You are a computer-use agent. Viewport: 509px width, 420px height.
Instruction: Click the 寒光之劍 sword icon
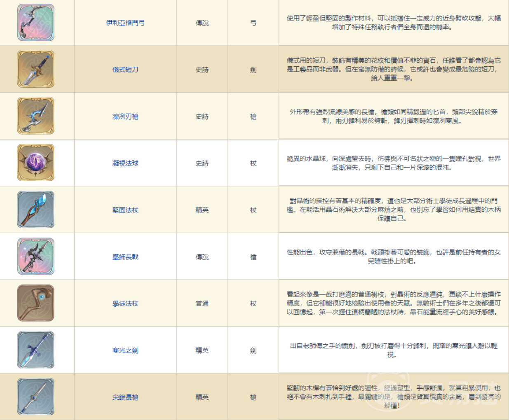pyautogui.click(x=36, y=350)
